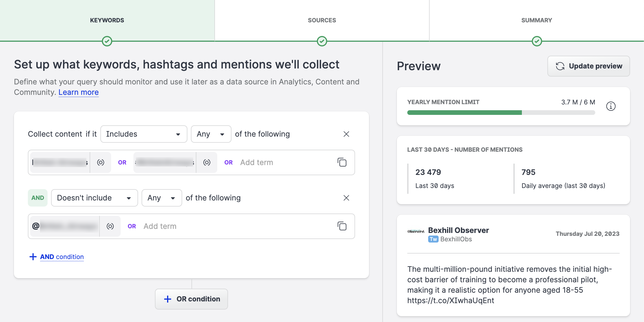Screen dimensions: 644x322
Task: Switch to the Sources tab
Action: [x=322, y=20]
